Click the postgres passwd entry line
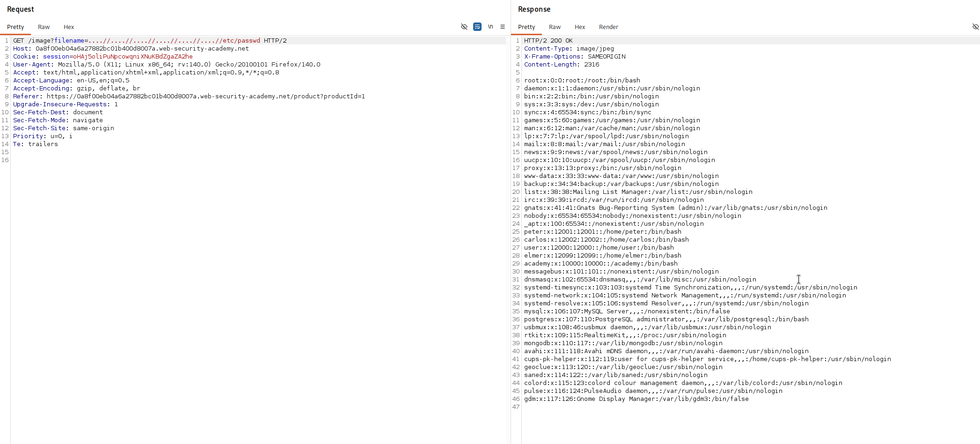 (666, 319)
